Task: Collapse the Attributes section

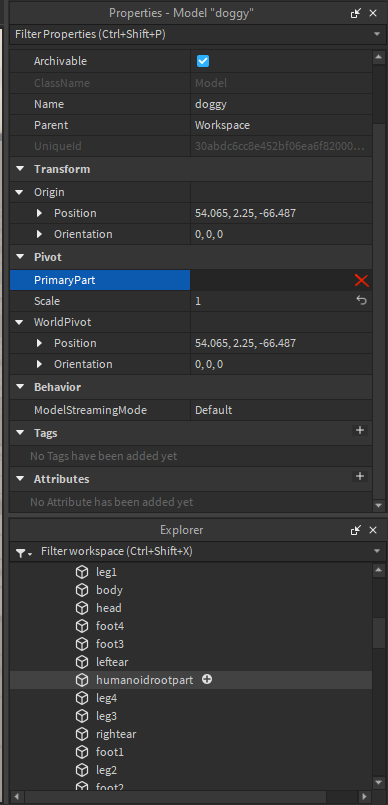Action: (20, 479)
